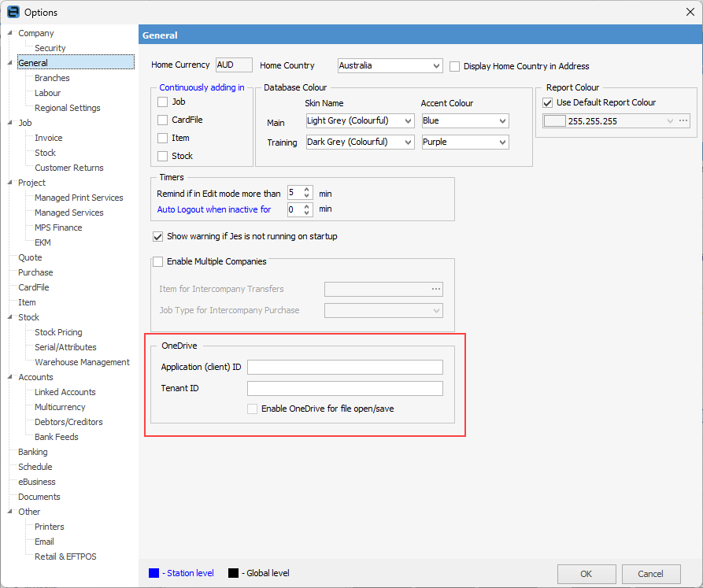Image resolution: width=703 pixels, height=588 pixels.
Task: Collapse the Company tree node
Action: (9, 32)
